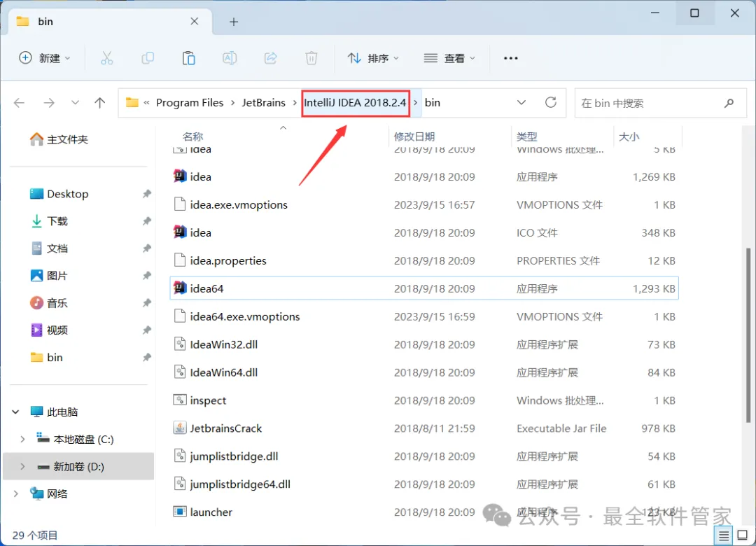
Task: Click the pin icon next to 下载
Action: click(146, 221)
